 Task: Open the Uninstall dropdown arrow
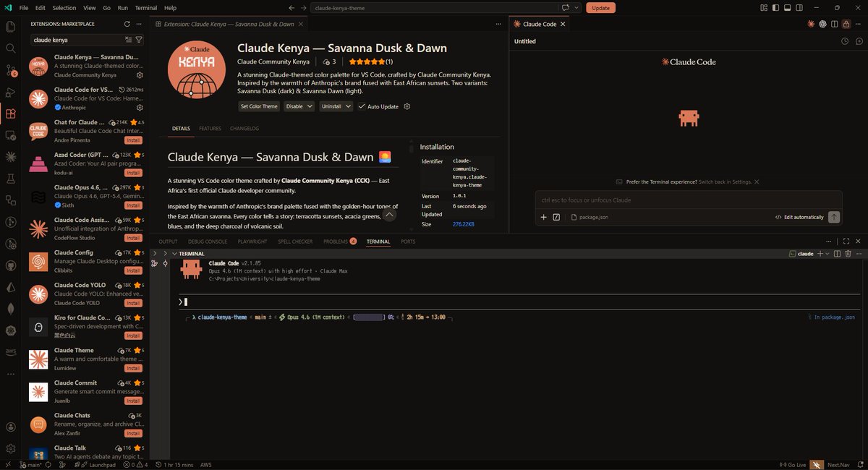pos(349,106)
